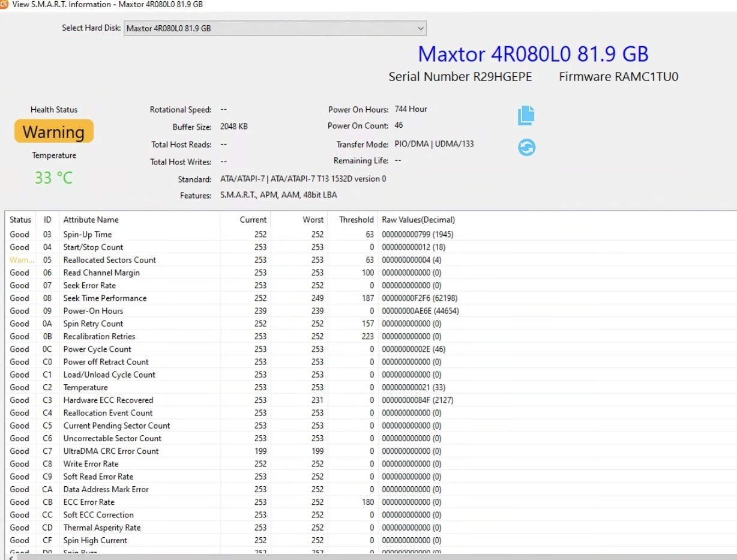Click raw value 00000000AE6E (44654)
The width and height of the screenshot is (737, 560).
(421, 311)
